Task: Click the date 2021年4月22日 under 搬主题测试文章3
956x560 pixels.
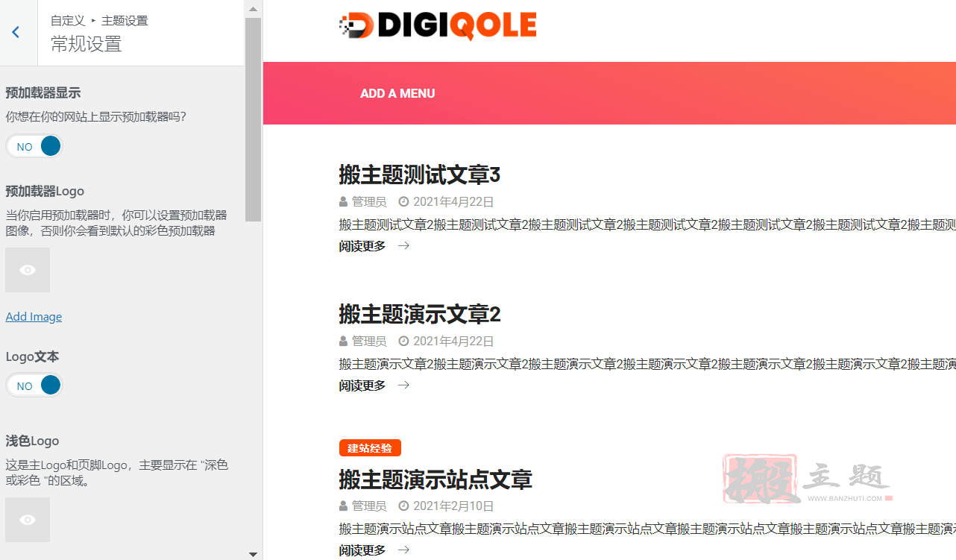Action: pyautogui.click(x=453, y=201)
